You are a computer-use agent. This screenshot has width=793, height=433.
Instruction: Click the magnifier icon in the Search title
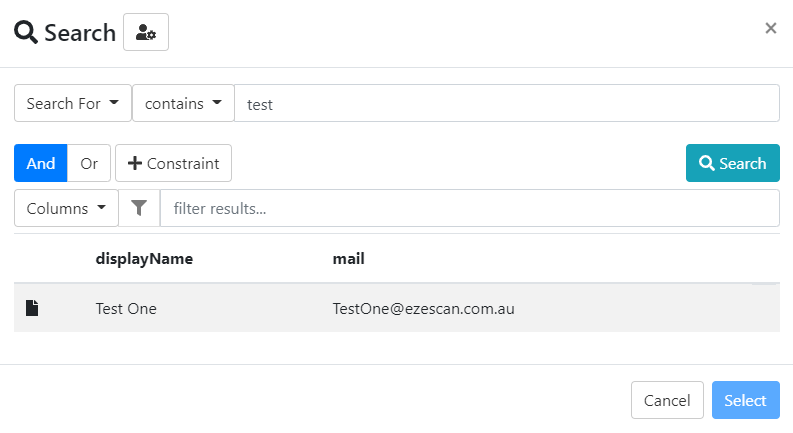(x=26, y=32)
